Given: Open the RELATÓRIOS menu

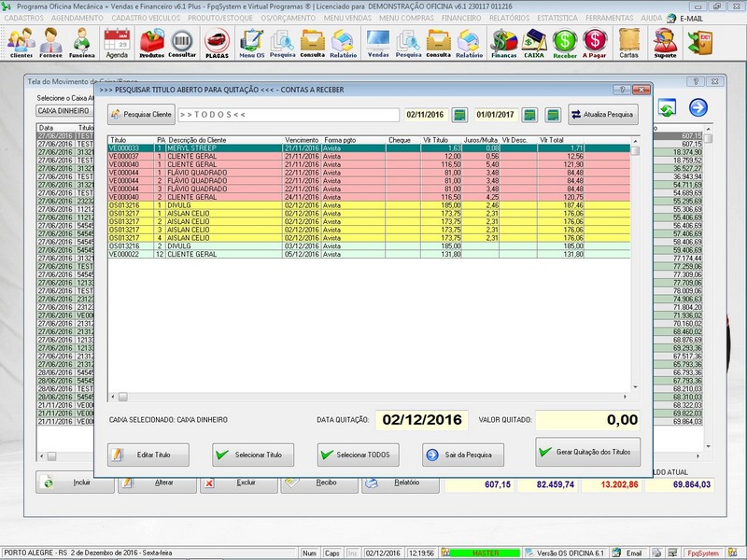Looking at the screenshot, I should tap(509, 18).
